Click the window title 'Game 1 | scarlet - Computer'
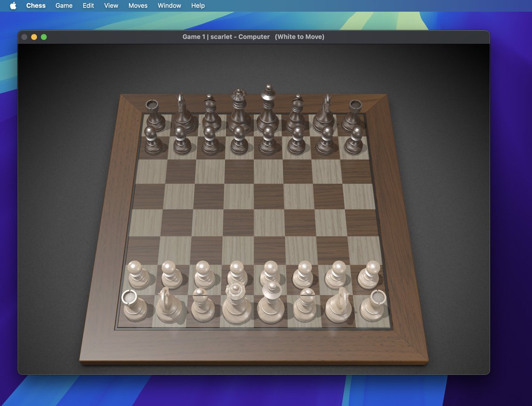This screenshot has width=532, height=406. pos(226,37)
